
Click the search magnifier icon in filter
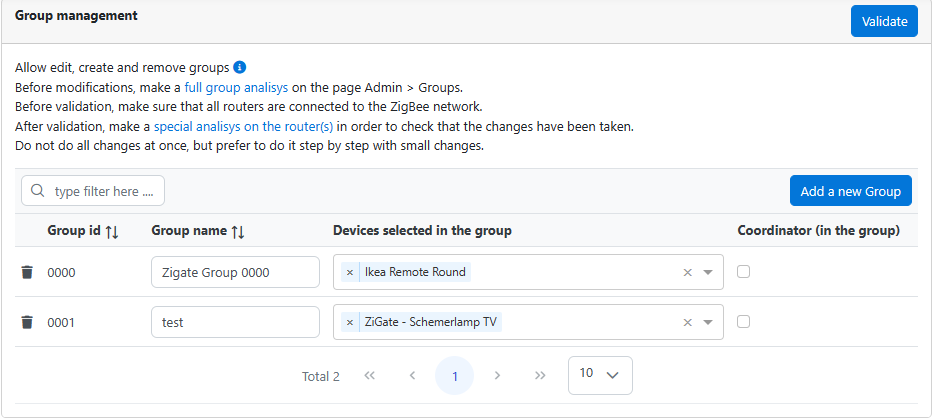click(x=37, y=191)
